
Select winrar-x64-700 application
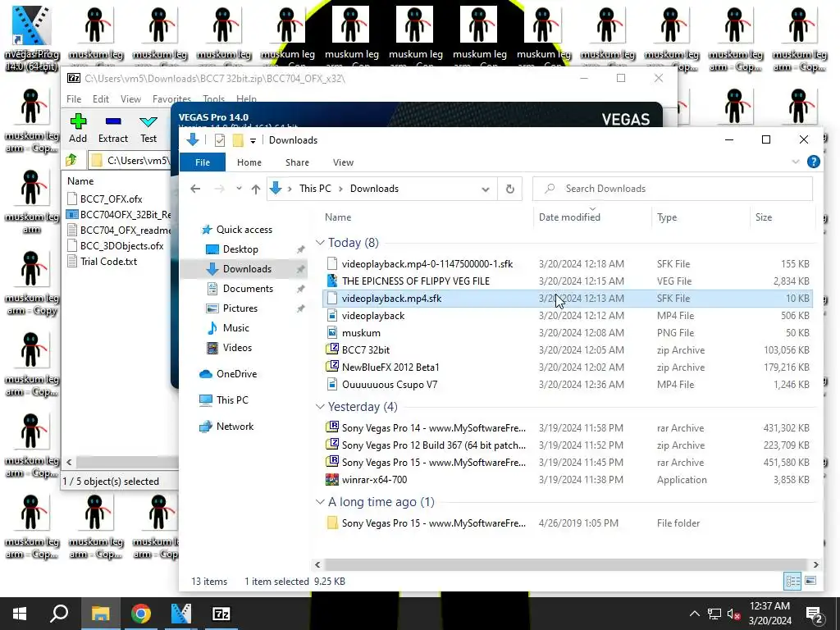point(568,479)
